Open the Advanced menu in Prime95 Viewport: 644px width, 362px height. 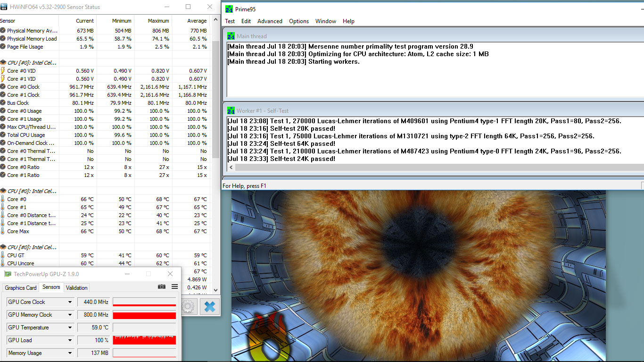tap(270, 21)
